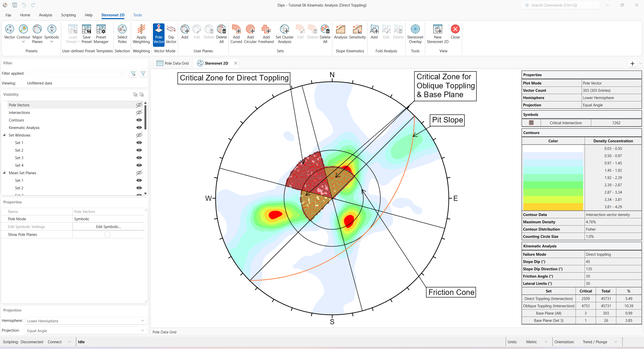
Task: Click the Critical Intersection color swatch
Action: (x=531, y=123)
